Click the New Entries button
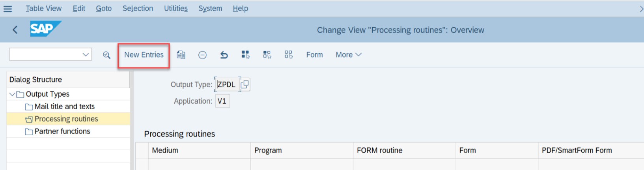 144,55
